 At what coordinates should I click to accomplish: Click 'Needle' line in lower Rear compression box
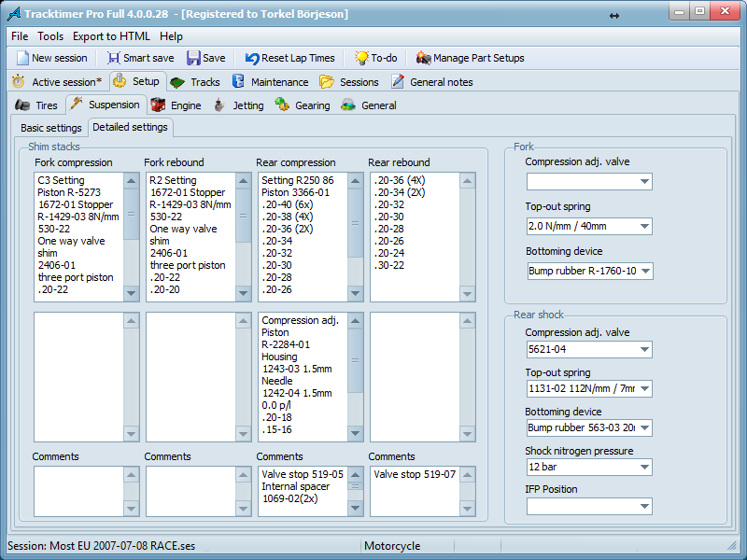[x=277, y=381]
